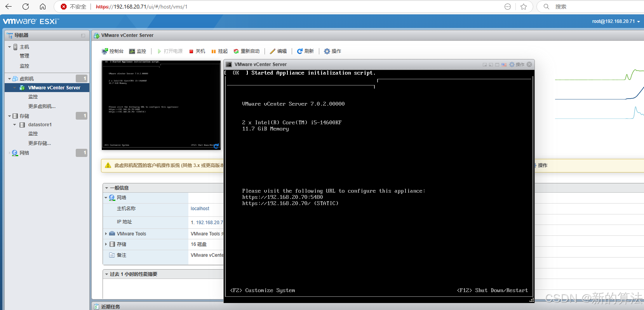The image size is (644, 310).
Task: Click the first console window size icon
Action: tap(485, 64)
